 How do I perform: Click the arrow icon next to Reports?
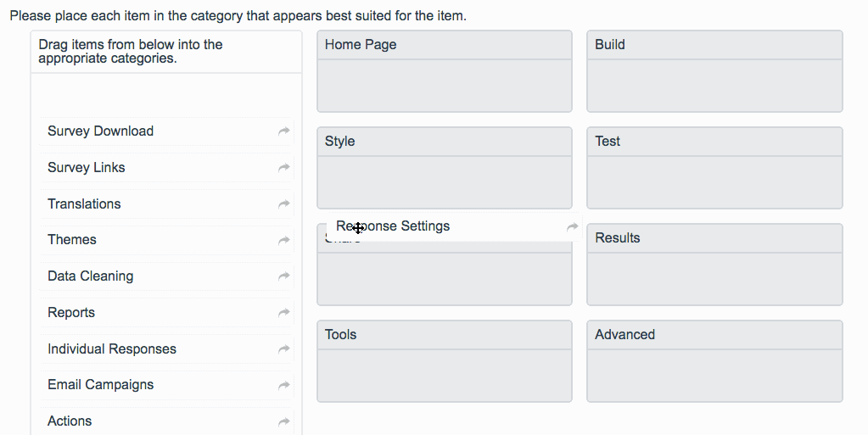(283, 313)
